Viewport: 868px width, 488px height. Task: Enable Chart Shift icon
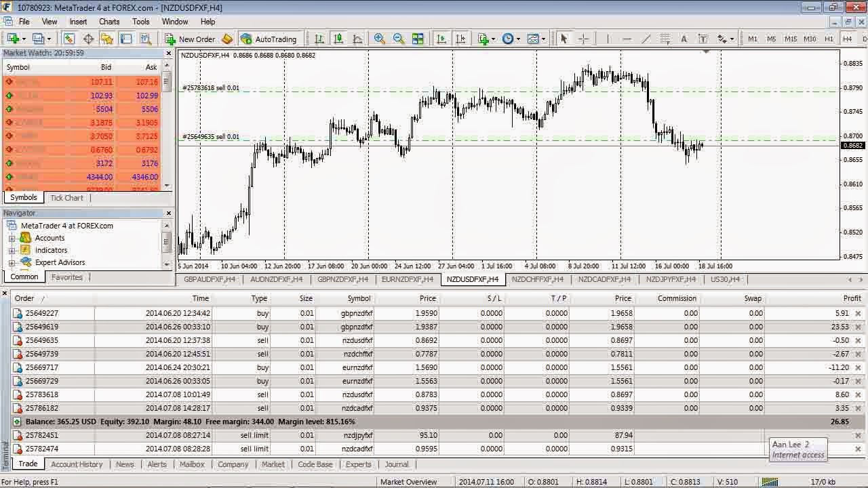point(460,39)
